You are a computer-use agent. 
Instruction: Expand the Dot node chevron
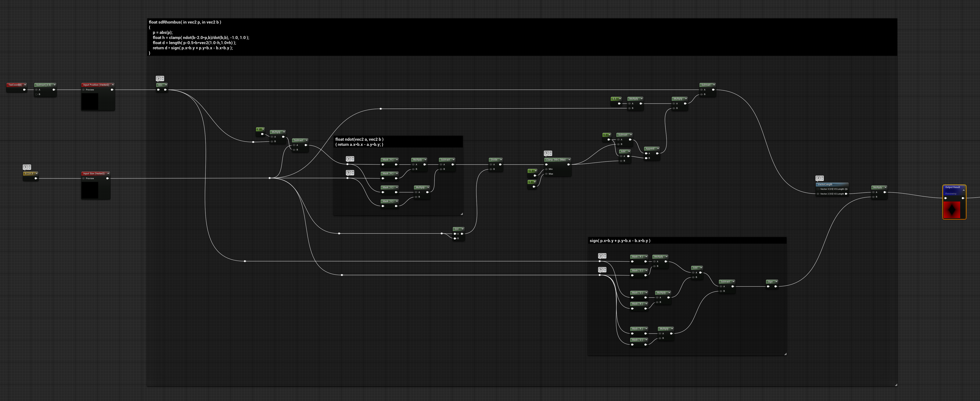462,229
